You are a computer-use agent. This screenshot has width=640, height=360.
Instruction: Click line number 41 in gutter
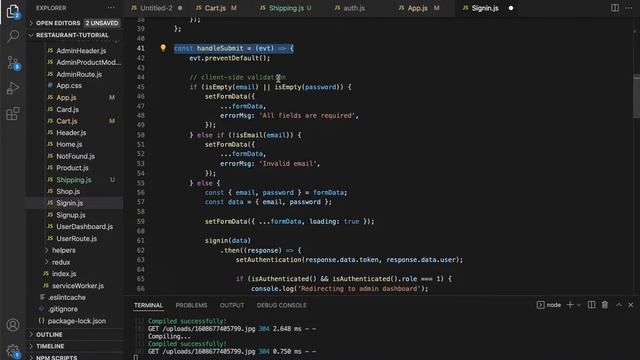(140, 48)
